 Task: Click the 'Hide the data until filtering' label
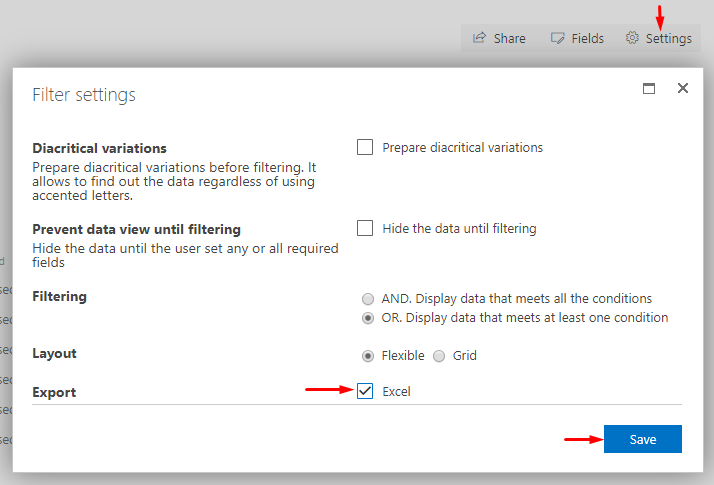point(459,228)
